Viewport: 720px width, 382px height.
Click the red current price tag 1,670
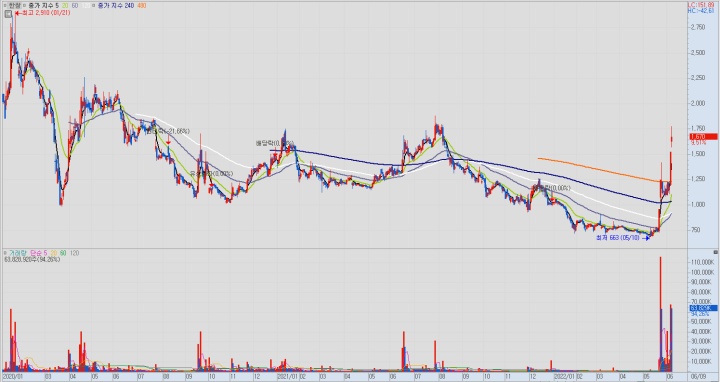[x=703, y=137]
